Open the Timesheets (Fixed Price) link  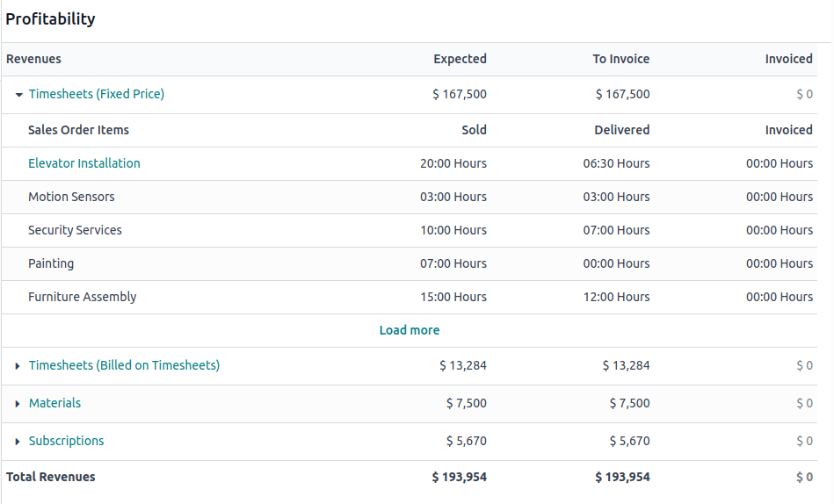[97, 94]
